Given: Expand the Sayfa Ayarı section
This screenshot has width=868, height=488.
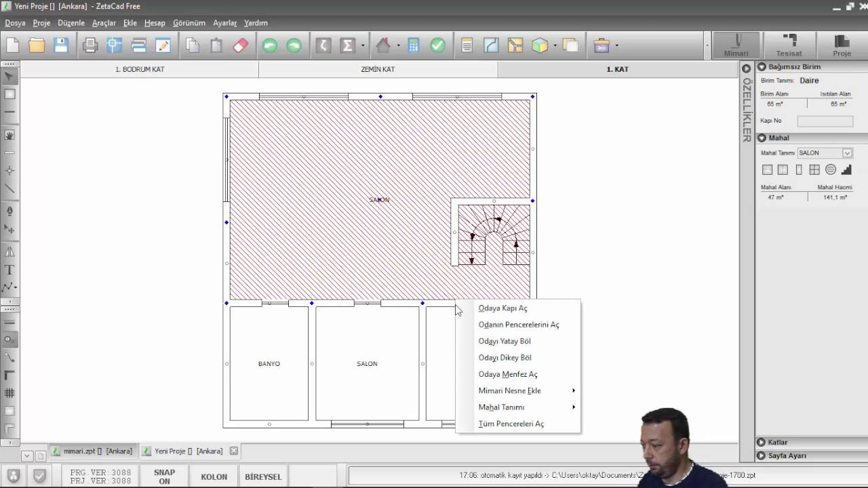Looking at the screenshot, I should coord(762,456).
